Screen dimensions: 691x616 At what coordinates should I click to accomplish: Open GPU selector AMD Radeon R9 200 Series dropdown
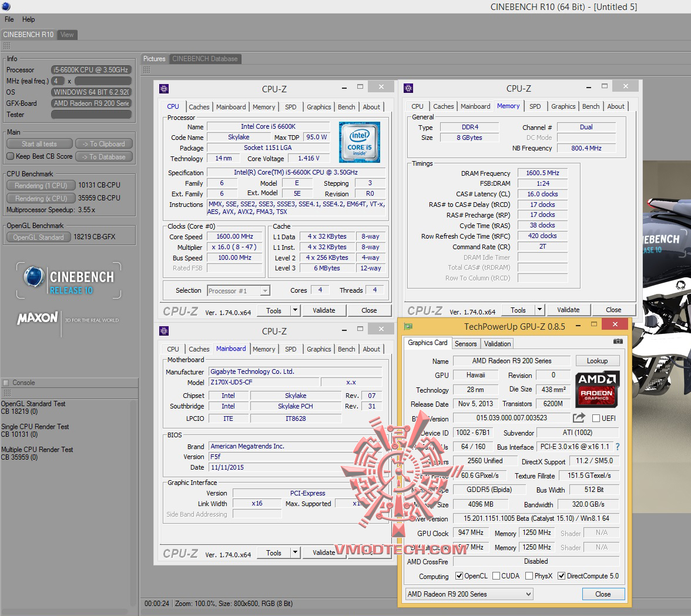pos(469,594)
